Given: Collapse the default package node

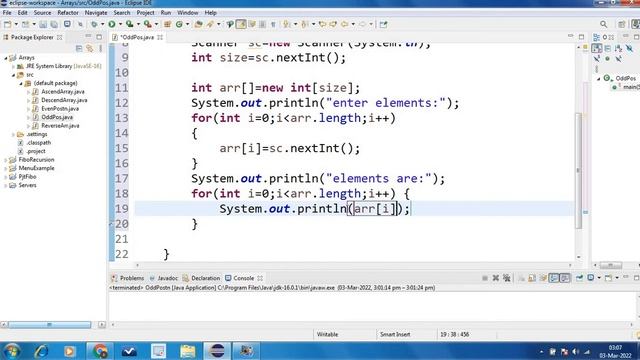Looking at the screenshot, I should [21, 83].
